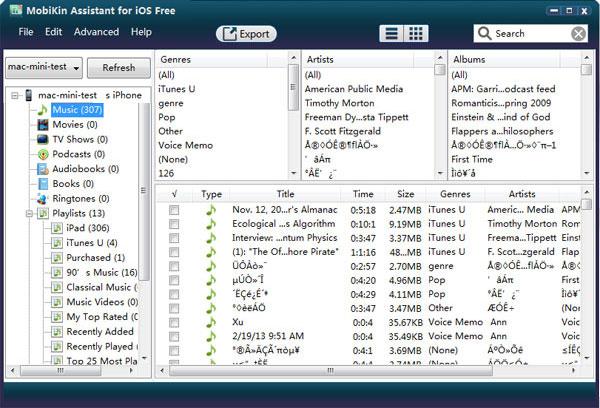600x408 pixels.
Task: Click the Audiobooks icon in tree
Action: coord(42,169)
